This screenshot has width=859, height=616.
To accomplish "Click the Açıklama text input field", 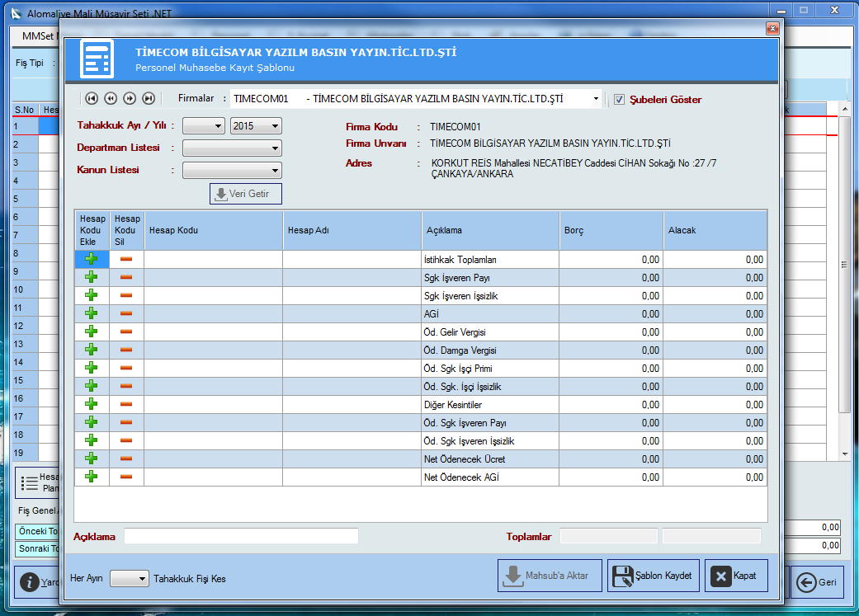I will click(241, 536).
